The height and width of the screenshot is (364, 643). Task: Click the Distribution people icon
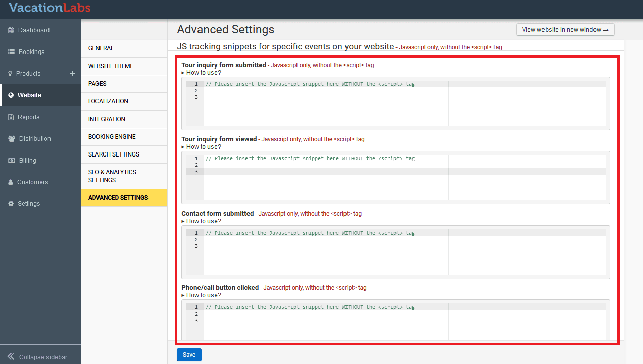(12, 139)
